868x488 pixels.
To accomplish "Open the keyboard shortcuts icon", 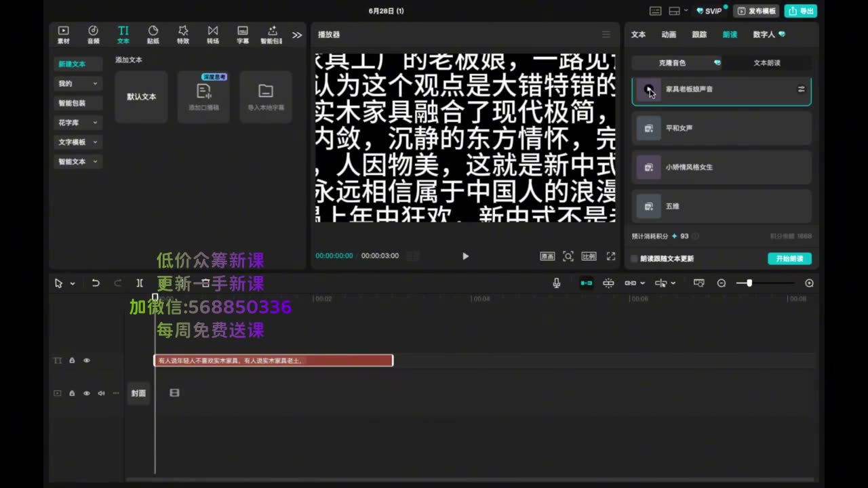I will (x=655, y=11).
